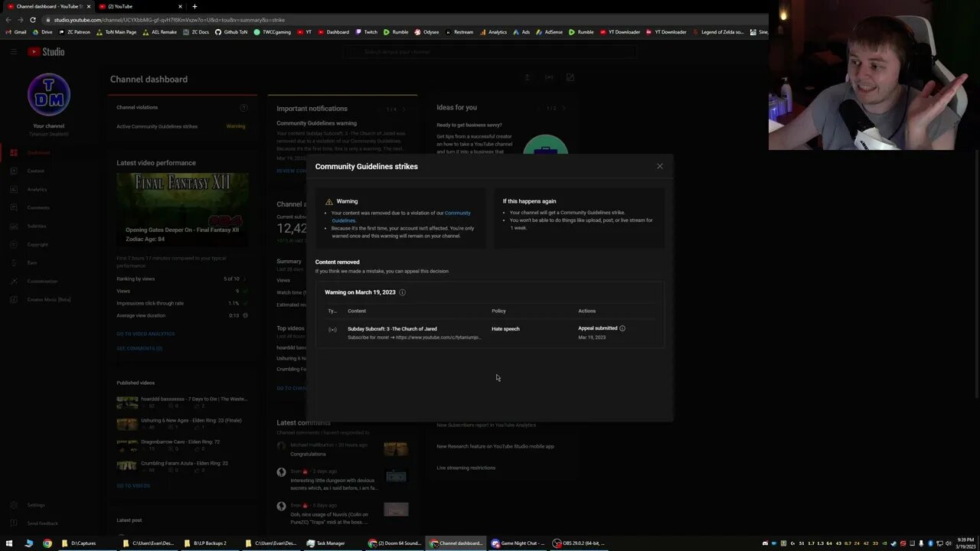
Task: Click the info icon next to Appeal submitted
Action: (x=622, y=328)
